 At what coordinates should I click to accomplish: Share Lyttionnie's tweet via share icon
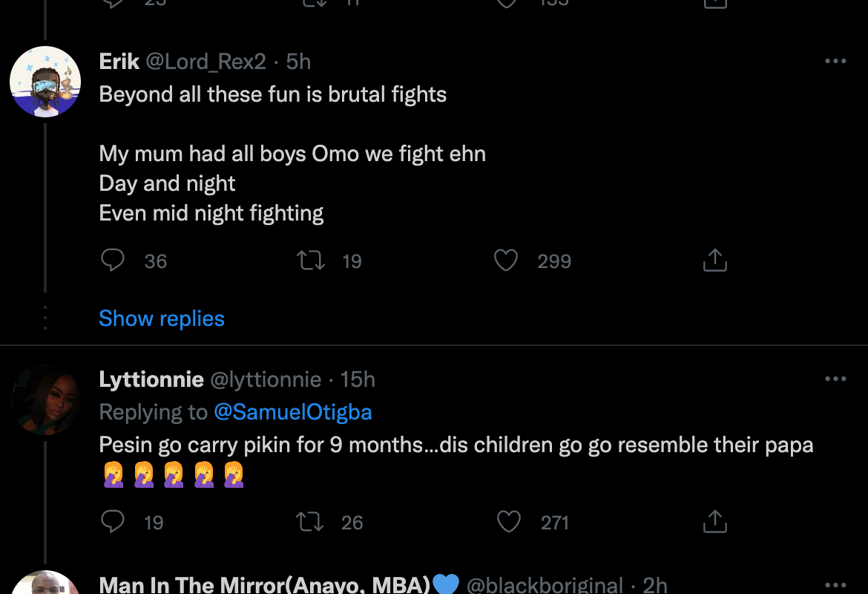pos(714,522)
